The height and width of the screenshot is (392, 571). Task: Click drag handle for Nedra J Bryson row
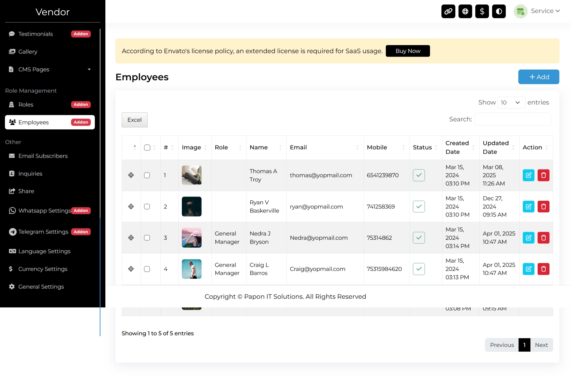pos(131,238)
